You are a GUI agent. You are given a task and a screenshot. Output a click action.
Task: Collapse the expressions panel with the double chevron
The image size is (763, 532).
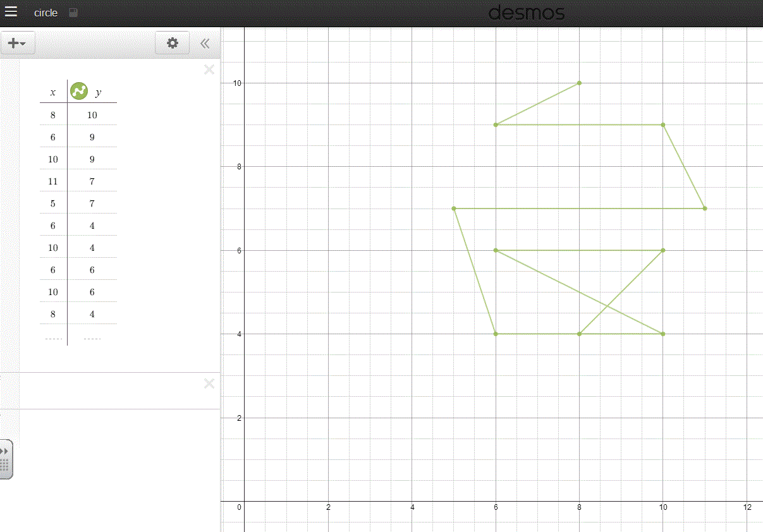click(204, 43)
